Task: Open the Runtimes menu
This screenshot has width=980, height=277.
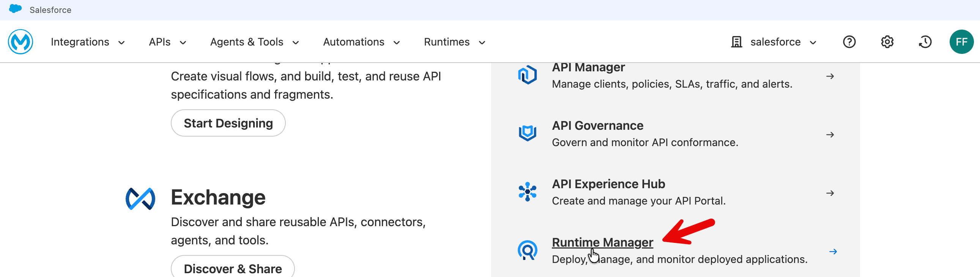Action: tap(455, 42)
